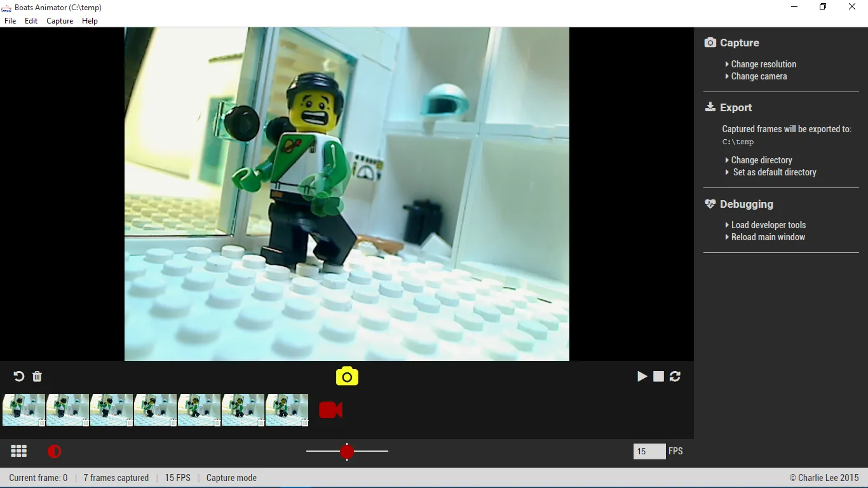Toggle the grid overlay
This screenshot has width=868, height=488.
point(18,451)
